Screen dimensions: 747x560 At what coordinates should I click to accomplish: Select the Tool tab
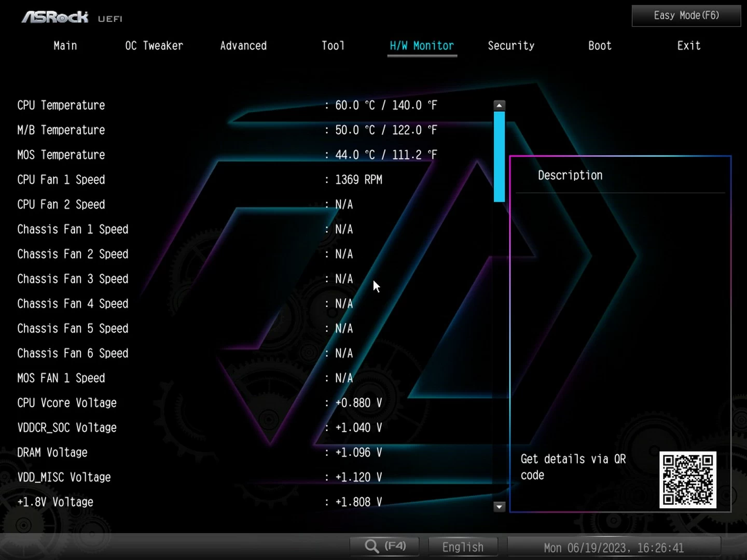click(333, 46)
